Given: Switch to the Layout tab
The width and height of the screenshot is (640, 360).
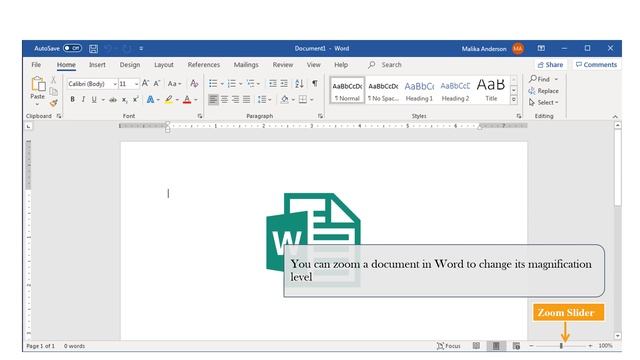Looking at the screenshot, I should click(164, 65).
